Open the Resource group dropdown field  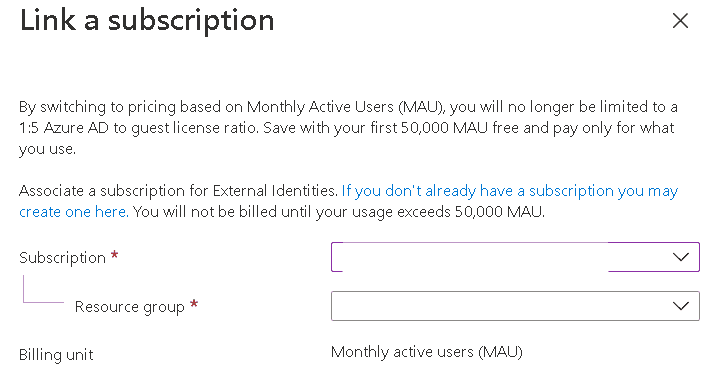click(515, 306)
